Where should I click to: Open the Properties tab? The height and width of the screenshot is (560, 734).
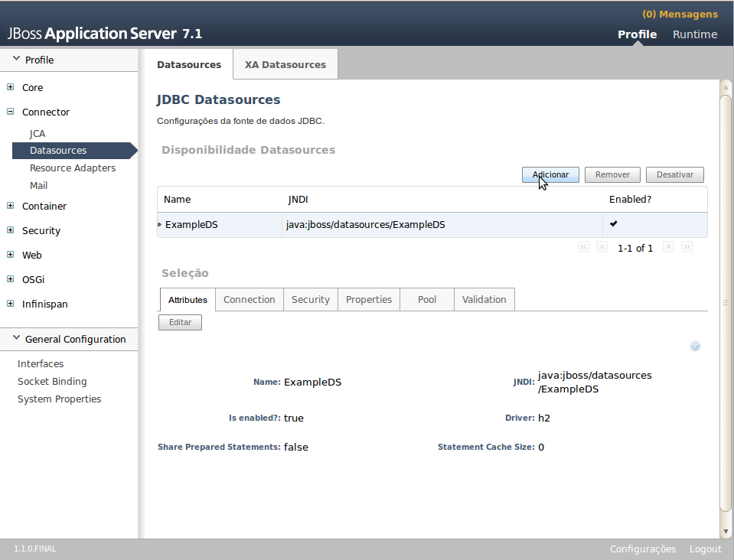[369, 299]
